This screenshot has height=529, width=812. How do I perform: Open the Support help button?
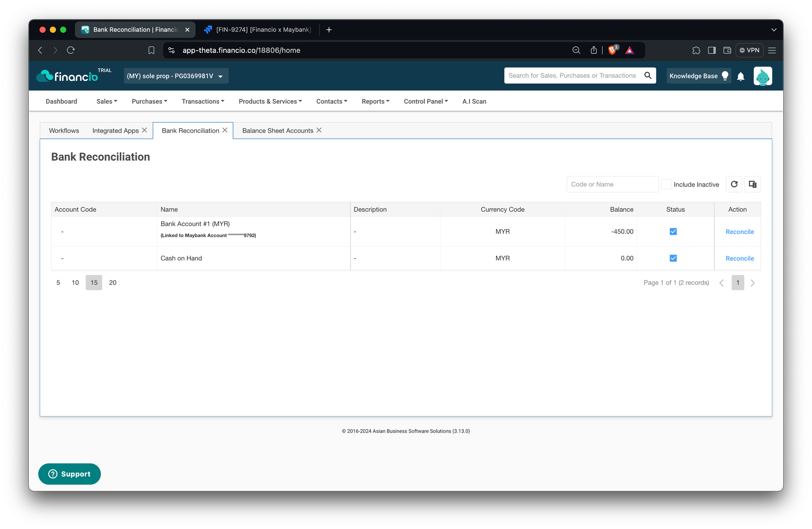pos(69,474)
